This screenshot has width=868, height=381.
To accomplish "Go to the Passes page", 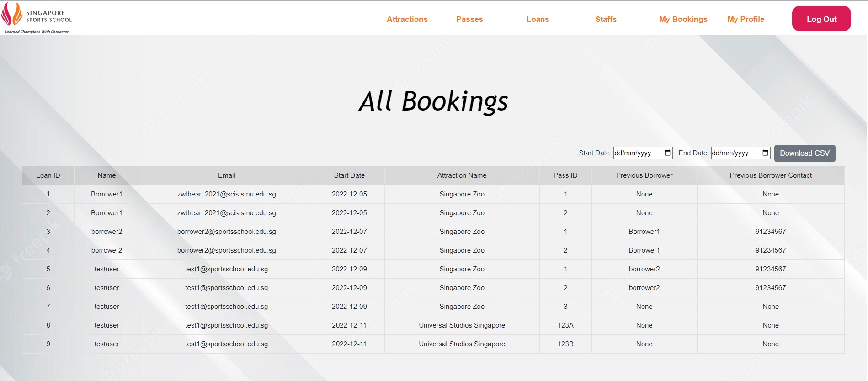I will tap(469, 19).
